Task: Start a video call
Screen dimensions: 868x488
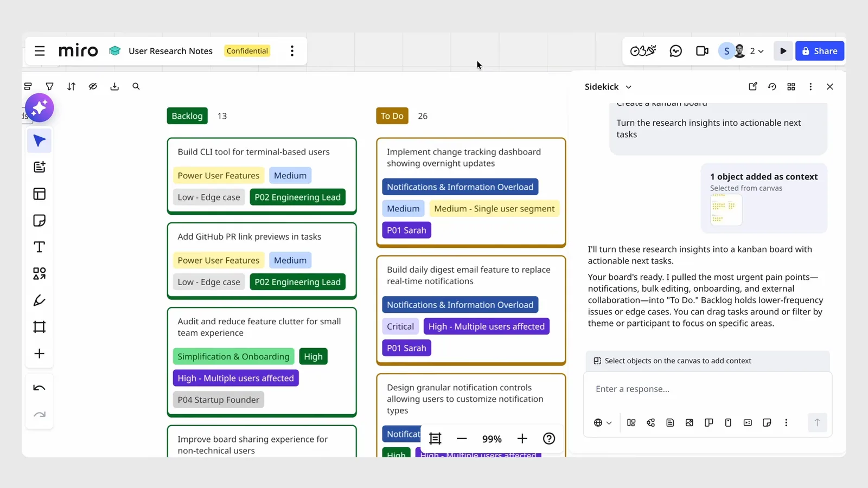Action: pos(702,51)
